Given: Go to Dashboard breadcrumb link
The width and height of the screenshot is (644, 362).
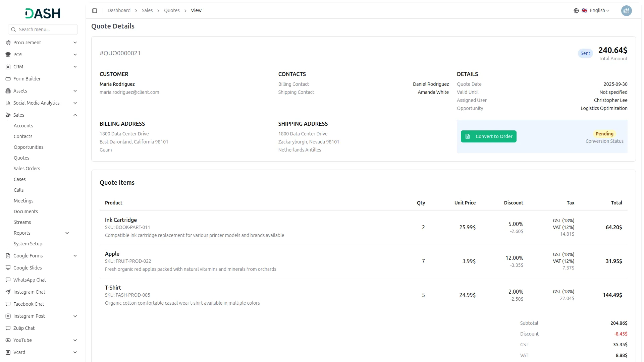Looking at the screenshot, I should coord(119,10).
